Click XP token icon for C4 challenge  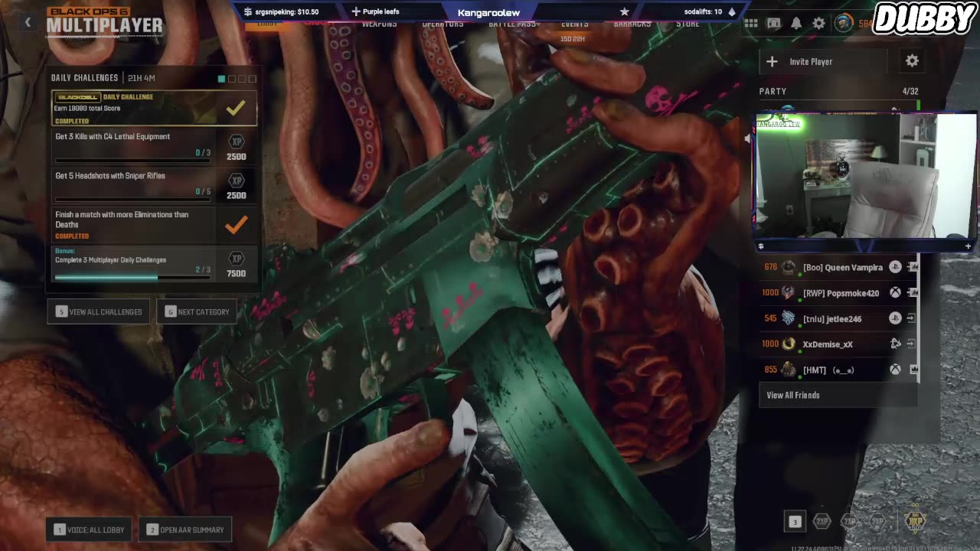(237, 142)
